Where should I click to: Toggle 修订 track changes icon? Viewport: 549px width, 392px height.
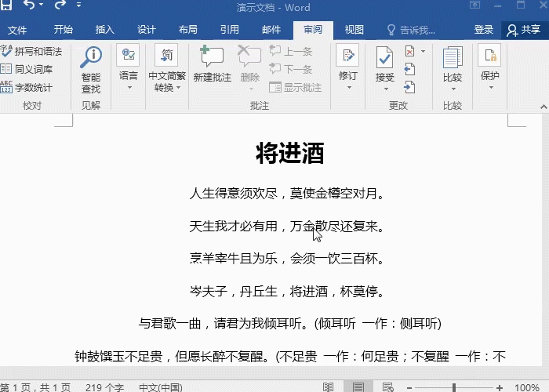[347, 55]
